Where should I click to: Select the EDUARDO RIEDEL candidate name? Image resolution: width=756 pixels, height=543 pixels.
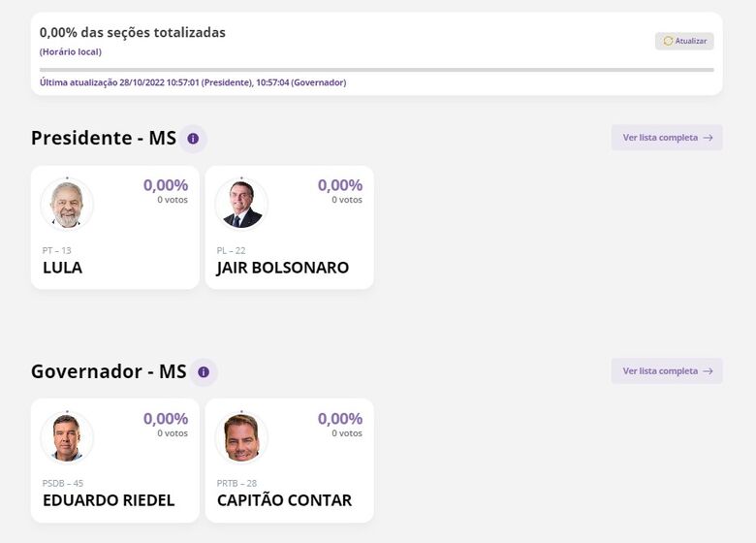tap(109, 500)
